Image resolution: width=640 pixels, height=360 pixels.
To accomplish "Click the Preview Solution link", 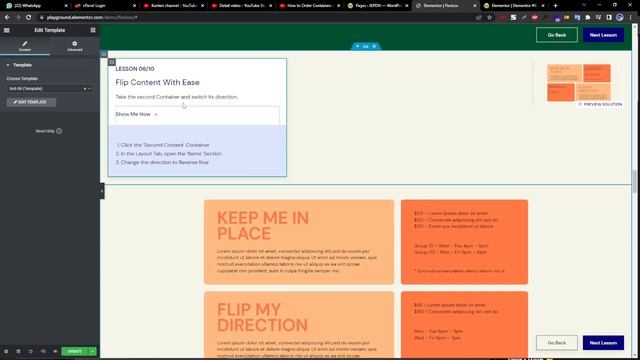I will point(600,104).
